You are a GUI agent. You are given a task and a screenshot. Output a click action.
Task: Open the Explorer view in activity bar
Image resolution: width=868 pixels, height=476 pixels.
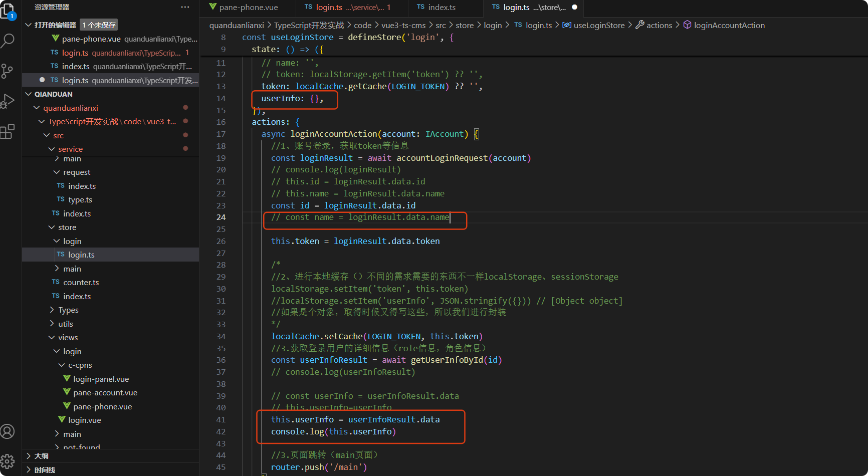tap(8, 10)
